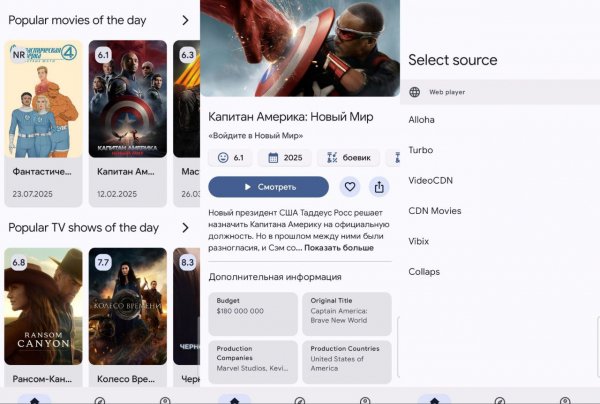
Task: Click the 7.7 rating badge on Колесо Времени
Action: [x=103, y=262]
